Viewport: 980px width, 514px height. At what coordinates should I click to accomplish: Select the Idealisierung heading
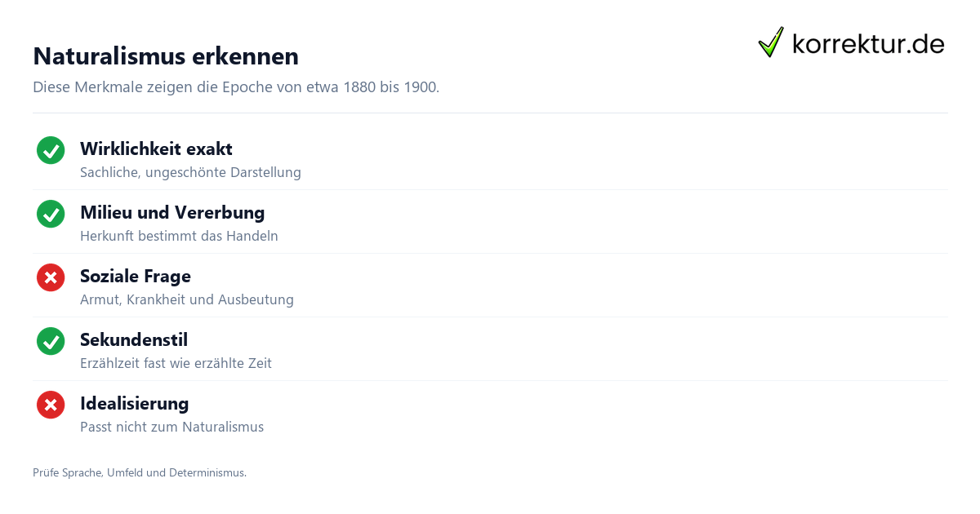(x=135, y=403)
